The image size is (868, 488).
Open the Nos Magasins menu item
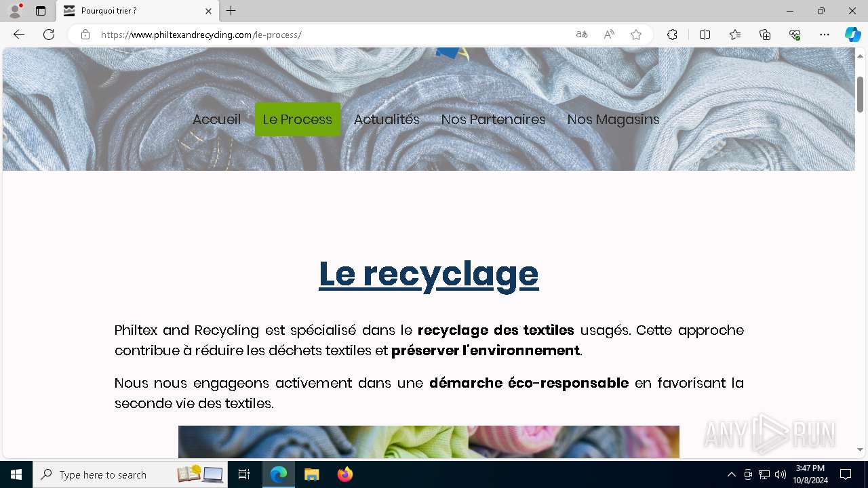[613, 119]
